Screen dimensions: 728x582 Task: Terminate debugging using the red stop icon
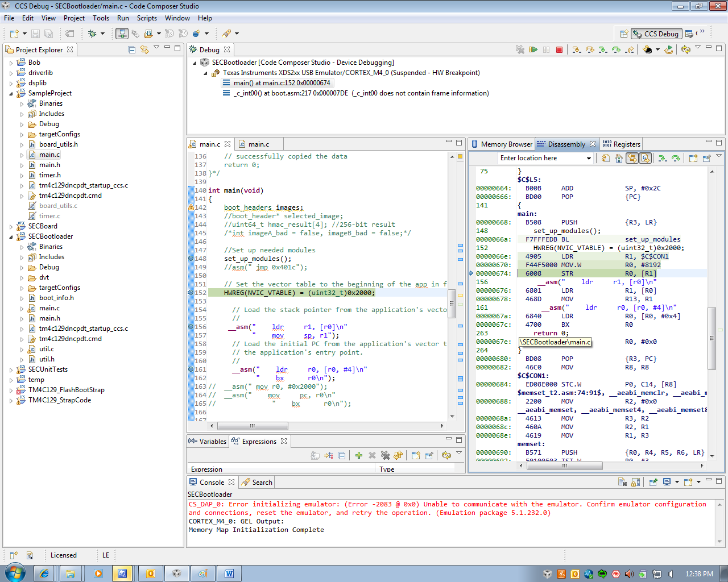point(559,49)
